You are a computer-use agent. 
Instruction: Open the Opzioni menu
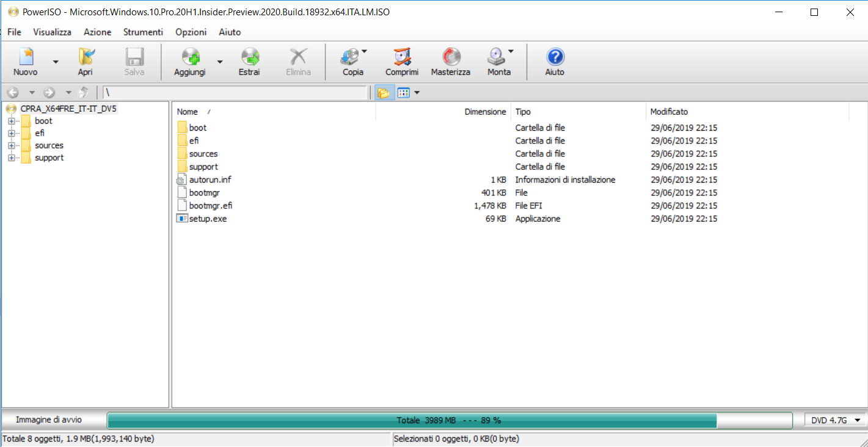click(x=191, y=32)
